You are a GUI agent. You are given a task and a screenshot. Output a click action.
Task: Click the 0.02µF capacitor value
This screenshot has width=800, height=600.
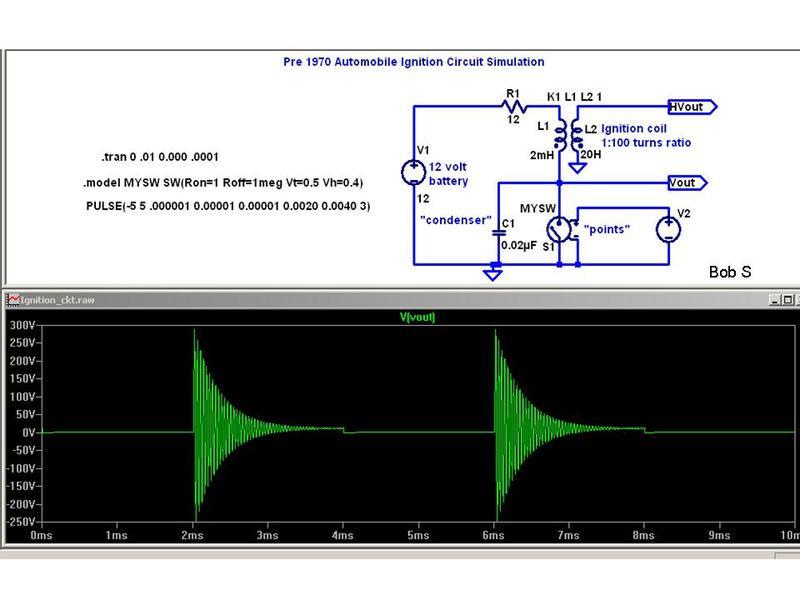[x=518, y=245]
